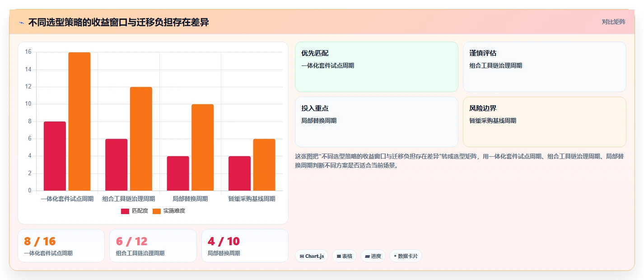The height and width of the screenshot is (280, 644).
Task: Click the table icon in 表格 chip
Action: (339, 256)
